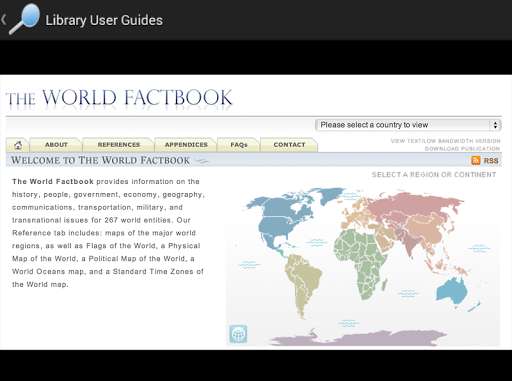Go back using the header chevron
The width and height of the screenshot is (512, 381).
(4, 19)
